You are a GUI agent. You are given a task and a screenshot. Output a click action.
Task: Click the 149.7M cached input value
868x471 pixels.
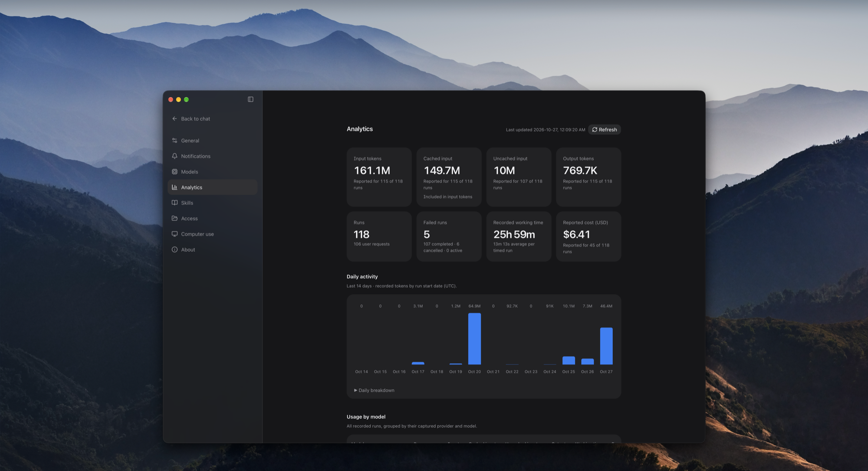[x=442, y=170]
